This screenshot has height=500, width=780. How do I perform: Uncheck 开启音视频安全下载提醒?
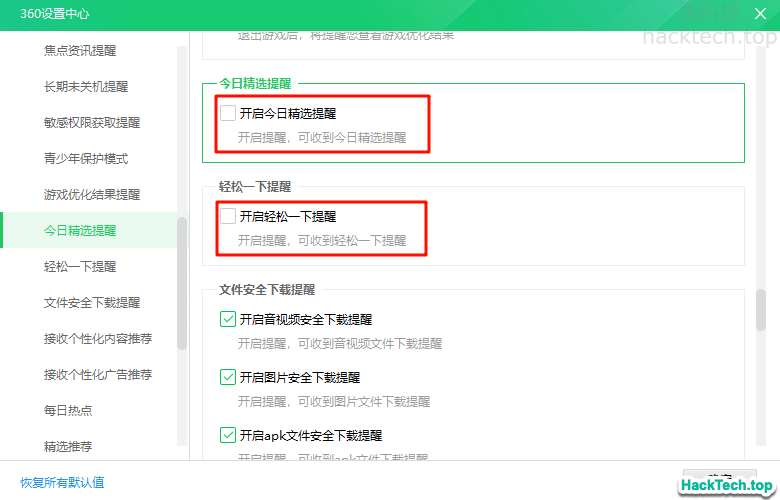pos(228,320)
